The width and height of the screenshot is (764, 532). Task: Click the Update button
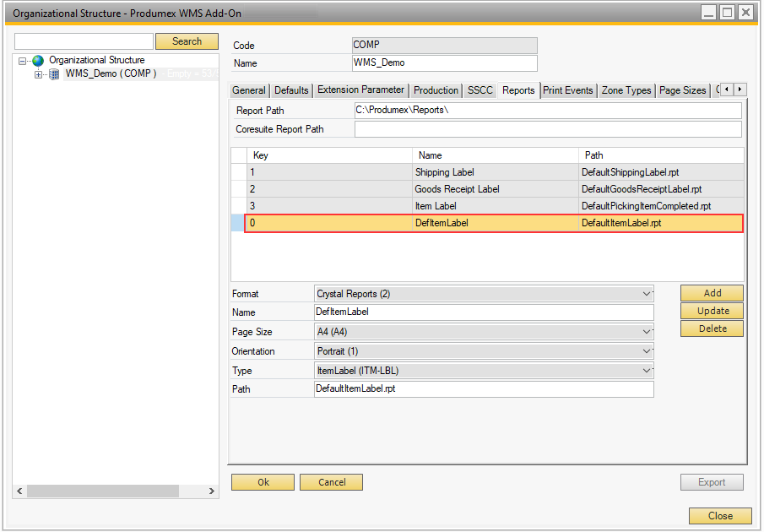712,311
